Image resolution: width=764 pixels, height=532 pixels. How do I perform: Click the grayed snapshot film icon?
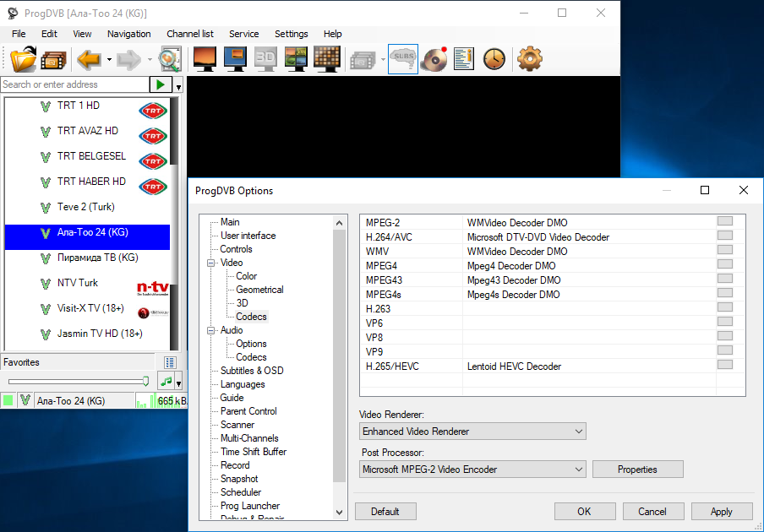click(363, 61)
